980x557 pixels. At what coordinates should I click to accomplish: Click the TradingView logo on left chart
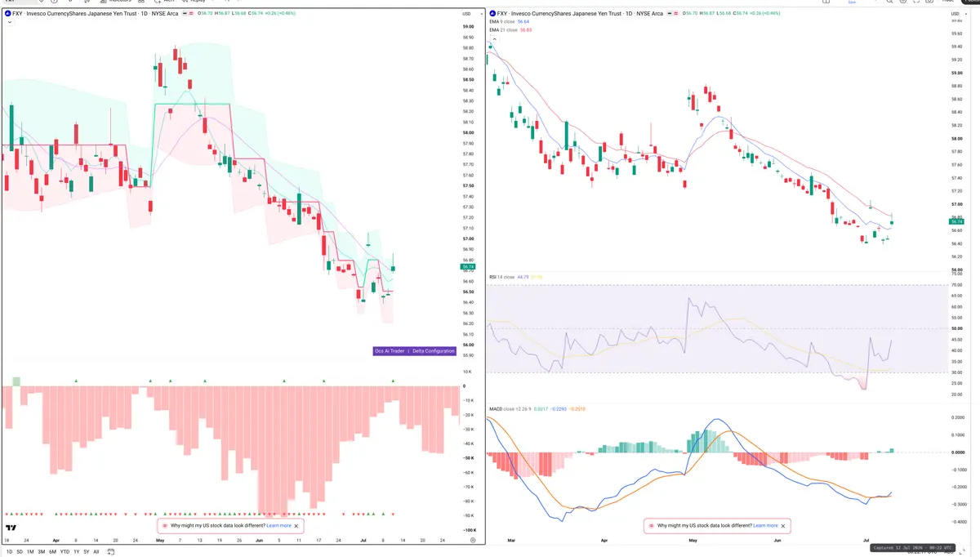[11, 528]
